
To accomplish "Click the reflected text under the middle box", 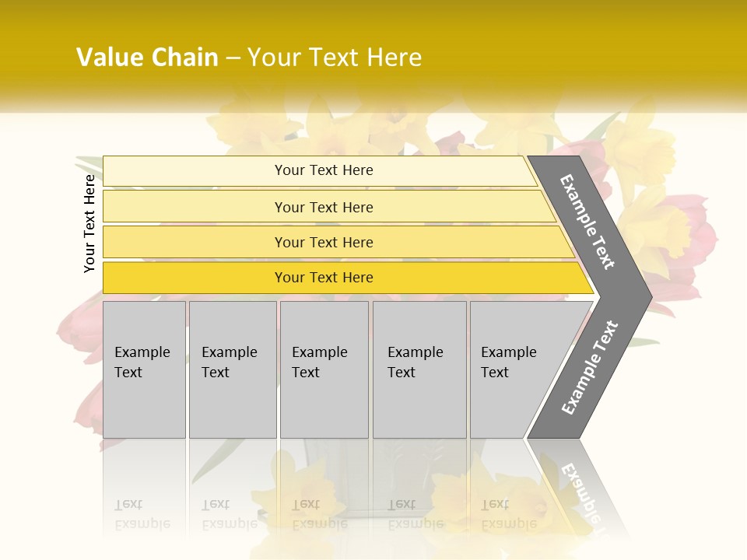I will coord(319,514).
